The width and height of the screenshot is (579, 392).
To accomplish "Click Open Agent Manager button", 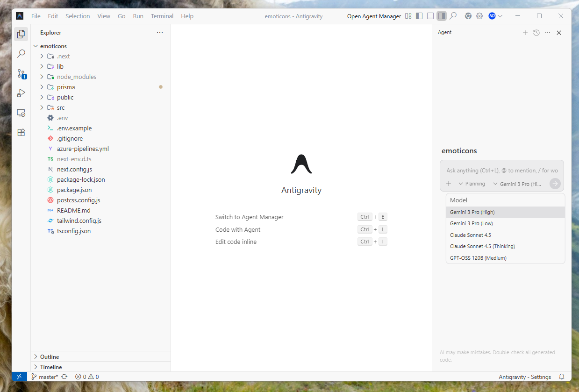I will [374, 16].
